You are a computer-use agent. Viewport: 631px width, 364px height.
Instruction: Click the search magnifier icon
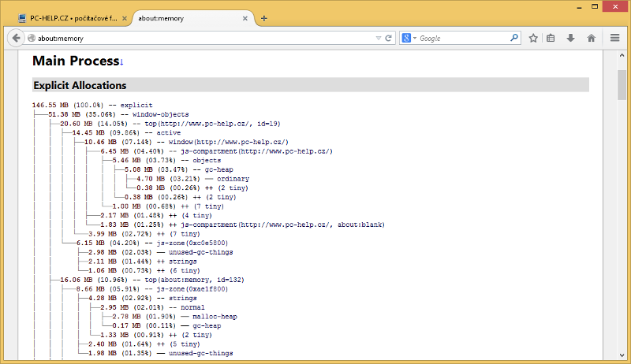[514, 38]
